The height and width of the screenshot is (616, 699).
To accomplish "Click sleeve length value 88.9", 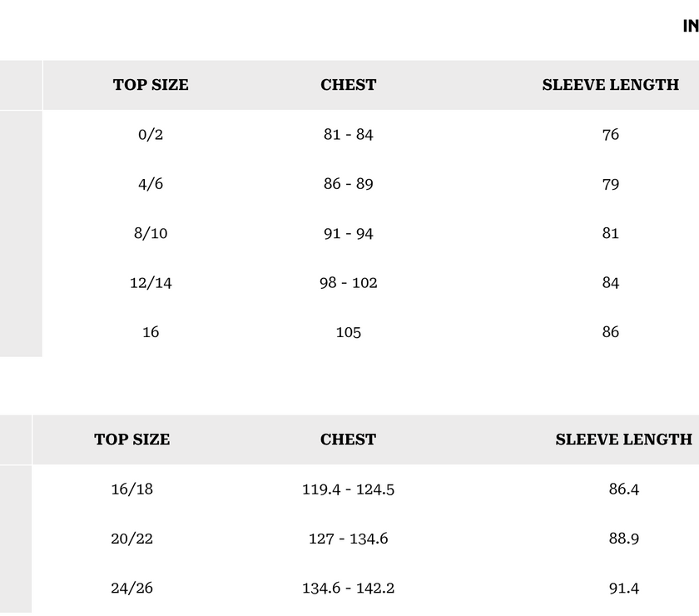I will tap(623, 539).
